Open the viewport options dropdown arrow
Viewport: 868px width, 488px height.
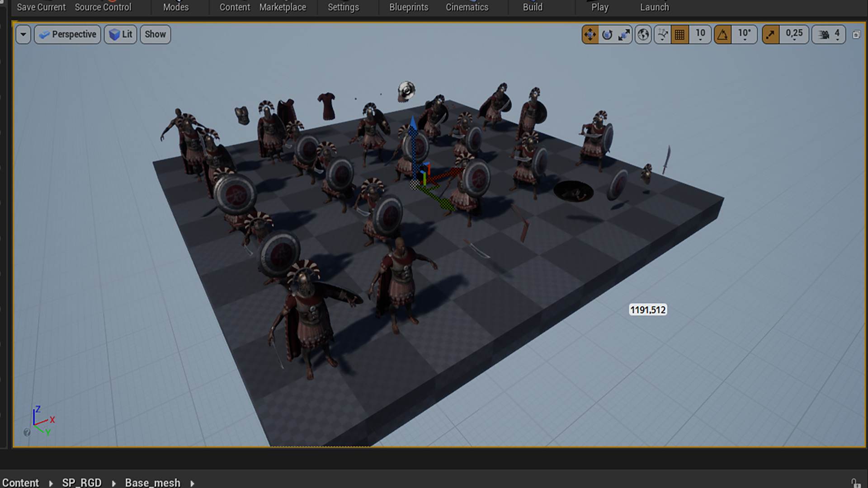coord(23,34)
